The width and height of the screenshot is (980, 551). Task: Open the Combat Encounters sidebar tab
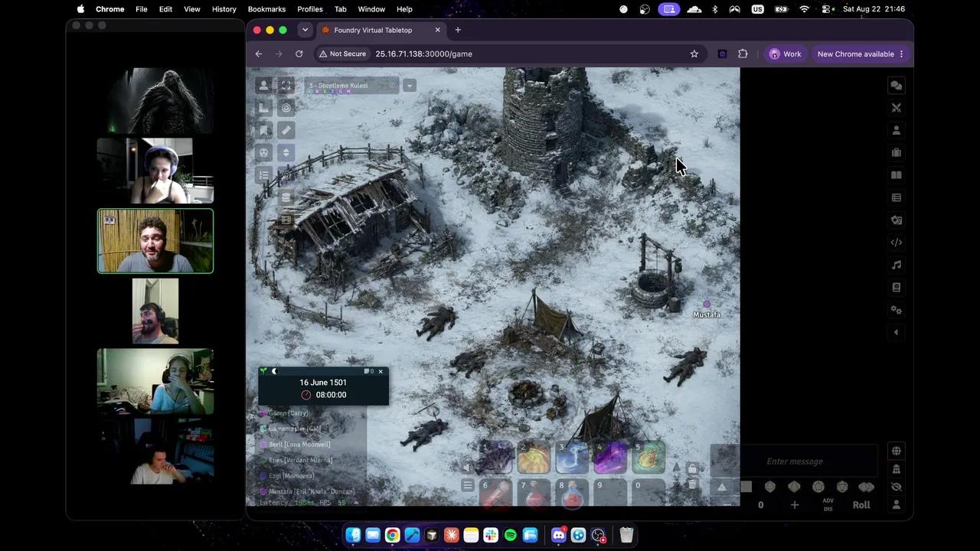tap(896, 108)
